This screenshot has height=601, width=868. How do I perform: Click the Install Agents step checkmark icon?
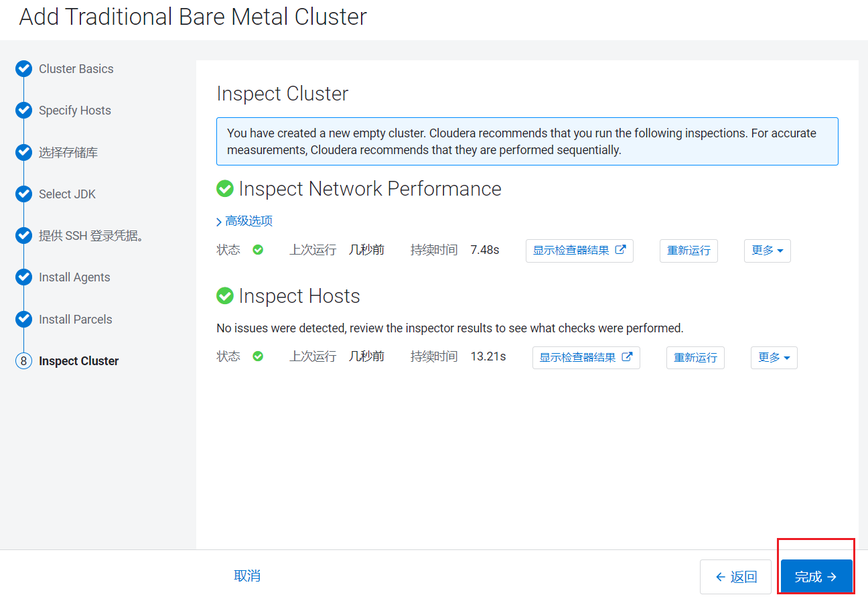coord(23,277)
